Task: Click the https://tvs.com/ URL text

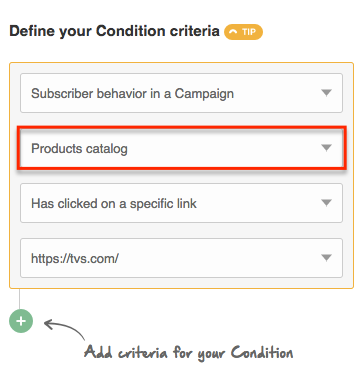Action: tap(75, 258)
